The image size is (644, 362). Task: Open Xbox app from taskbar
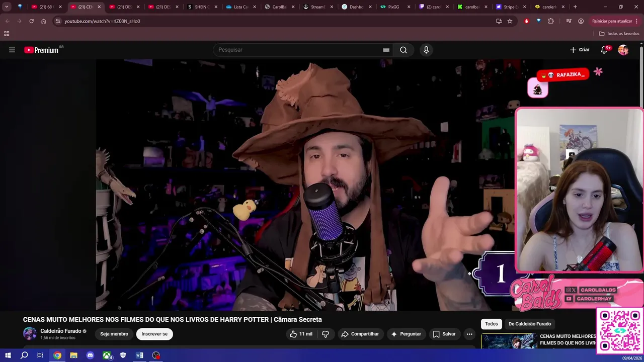[107, 355]
